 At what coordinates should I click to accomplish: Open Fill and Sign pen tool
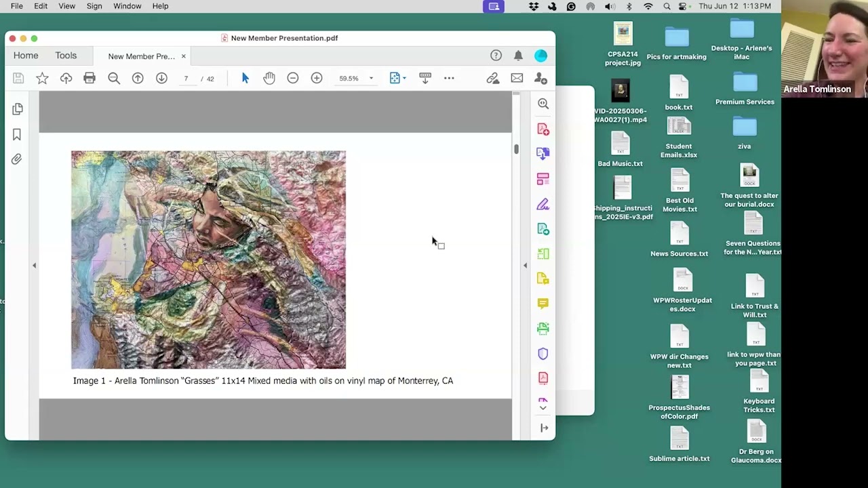point(543,204)
